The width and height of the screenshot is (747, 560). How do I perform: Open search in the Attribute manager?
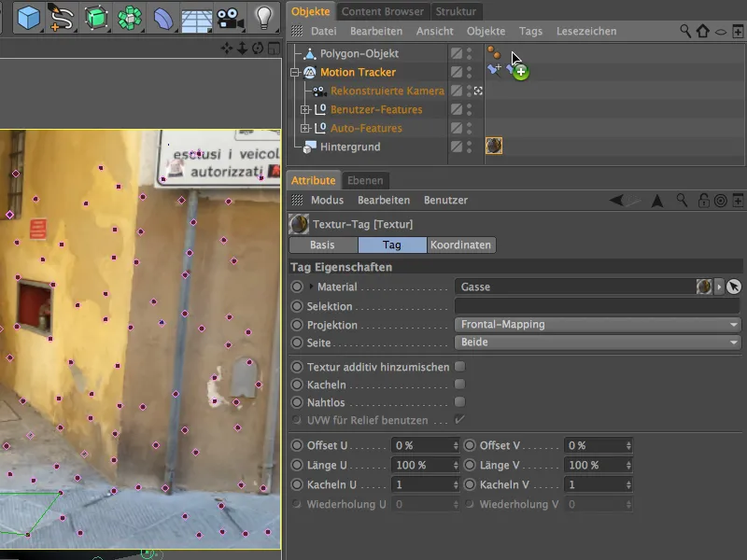pyautogui.click(x=683, y=201)
